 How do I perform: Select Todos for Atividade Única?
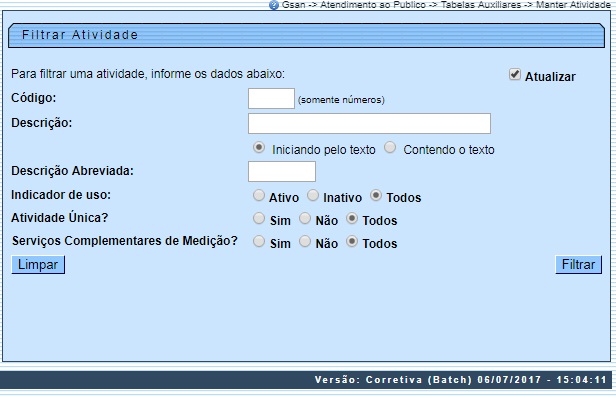click(352, 218)
